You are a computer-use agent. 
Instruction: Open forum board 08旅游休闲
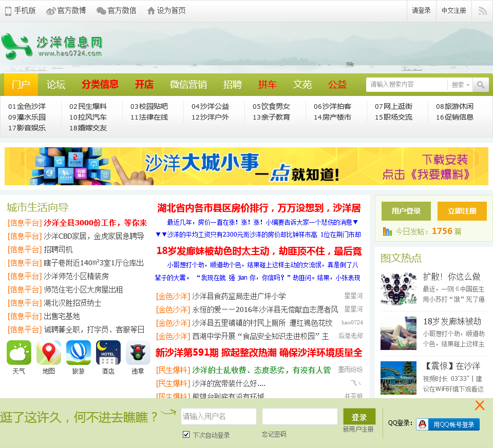454,107
